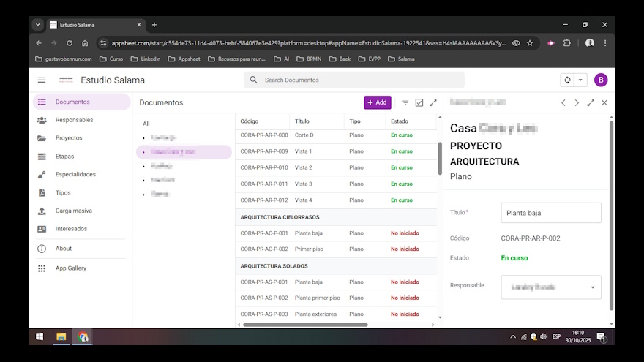644x362 pixels.
Task: Expand the Documentos table to fullscreen
Action: pyautogui.click(x=433, y=103)
